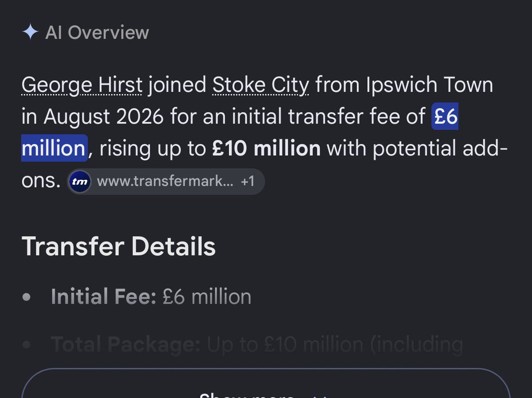Image resolution: width=532 pixels, height=398 pixels.
Task: Tap the Transfer Details heading
Action: [118, 246]
